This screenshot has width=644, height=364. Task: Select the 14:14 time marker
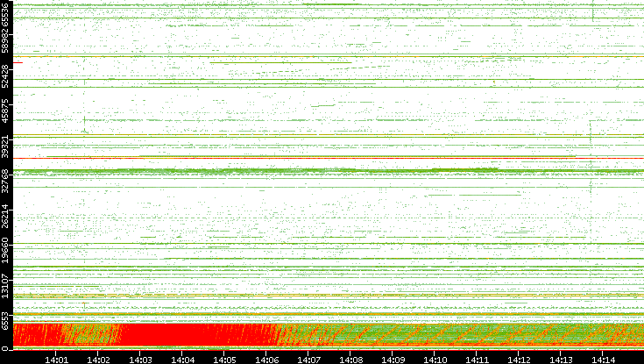tap(603, 358)
